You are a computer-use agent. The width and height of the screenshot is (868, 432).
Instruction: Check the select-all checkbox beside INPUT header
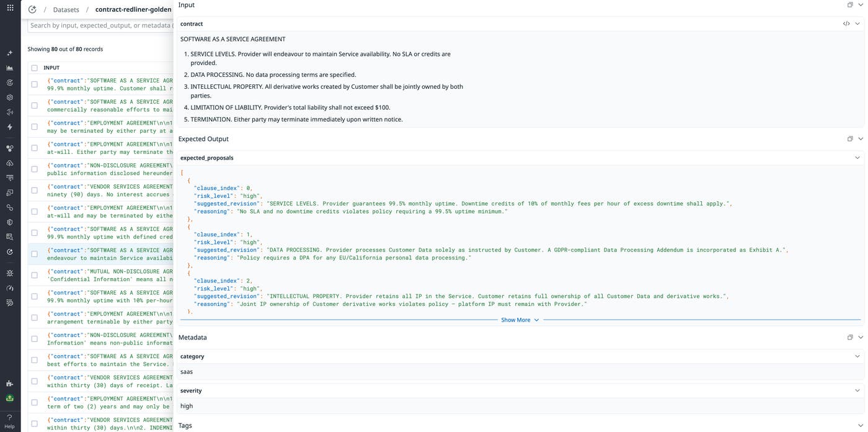34,68
